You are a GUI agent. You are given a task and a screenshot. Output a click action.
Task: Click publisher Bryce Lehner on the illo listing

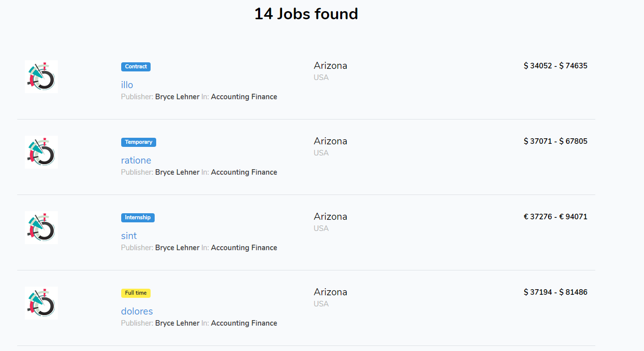(177, 96)
